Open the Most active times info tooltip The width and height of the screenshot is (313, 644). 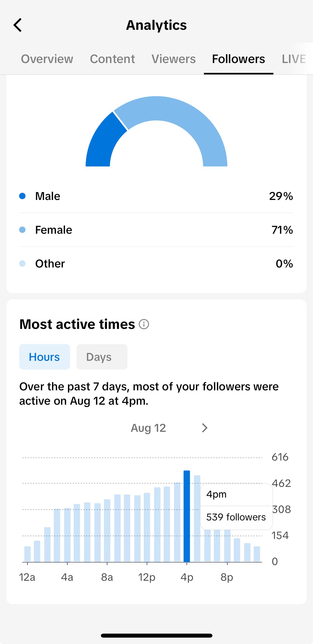pos(144,324)
